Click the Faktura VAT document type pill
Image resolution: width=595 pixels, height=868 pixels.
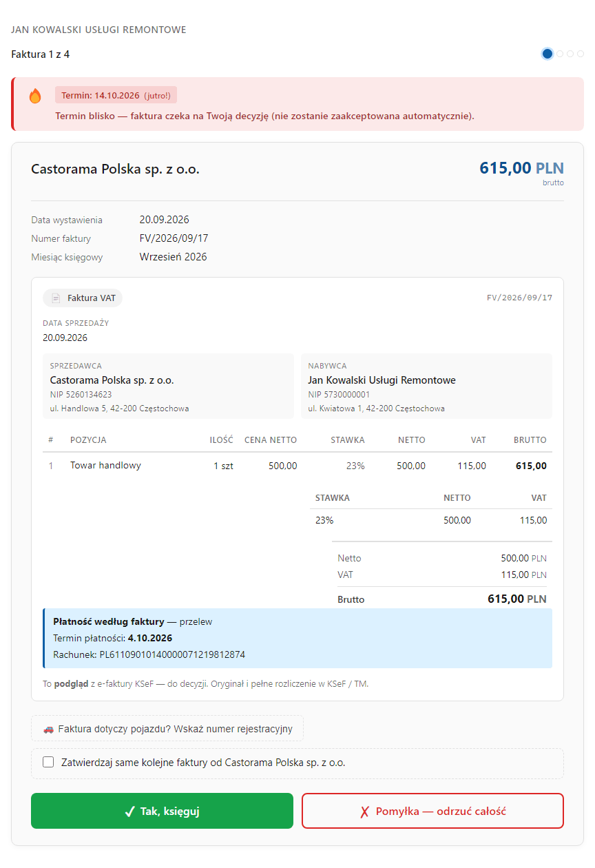[x=83, y=298]
